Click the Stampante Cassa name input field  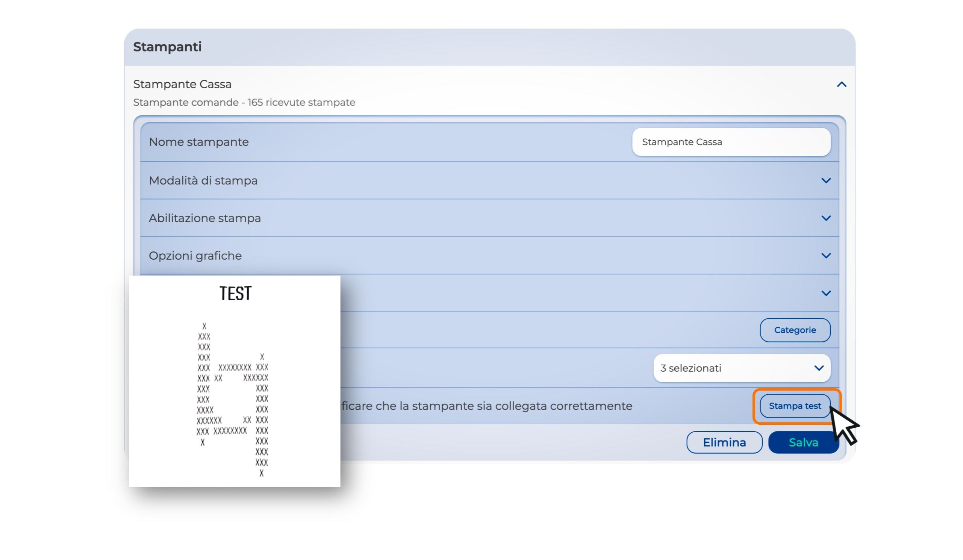point(731,142)
